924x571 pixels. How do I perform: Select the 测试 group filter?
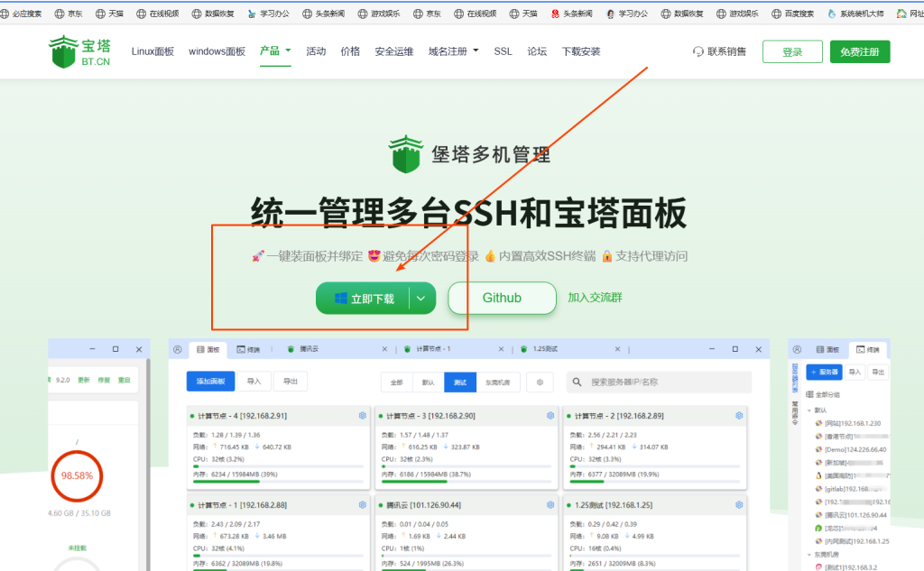click(x=459, y=382)
